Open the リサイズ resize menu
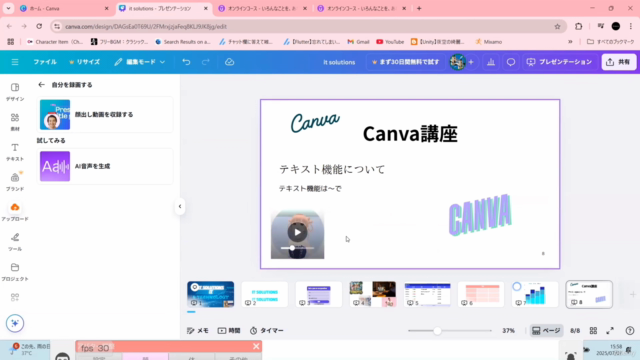 tap(84, 62)
